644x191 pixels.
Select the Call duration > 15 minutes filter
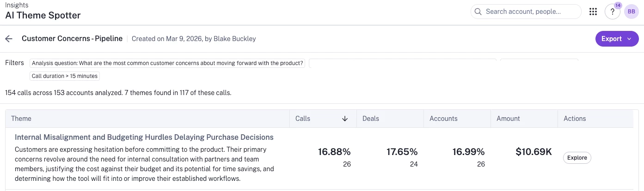click(x=65, y=76)
